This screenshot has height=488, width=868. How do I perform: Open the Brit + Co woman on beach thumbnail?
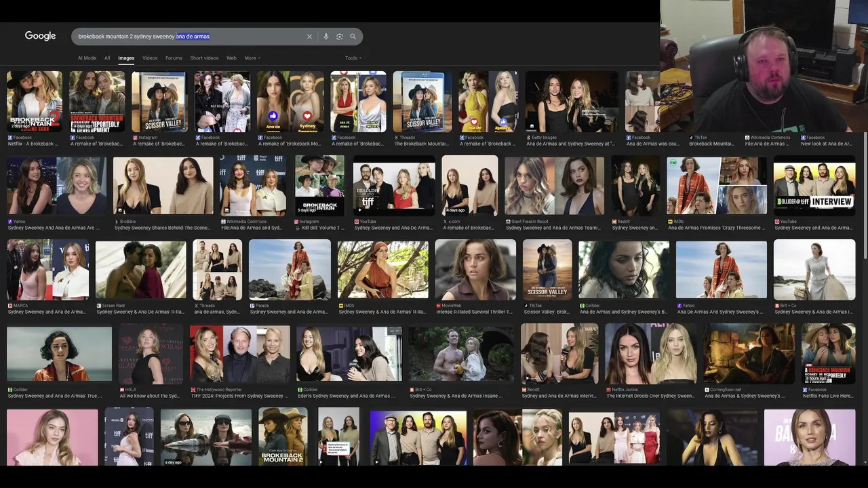814,269
